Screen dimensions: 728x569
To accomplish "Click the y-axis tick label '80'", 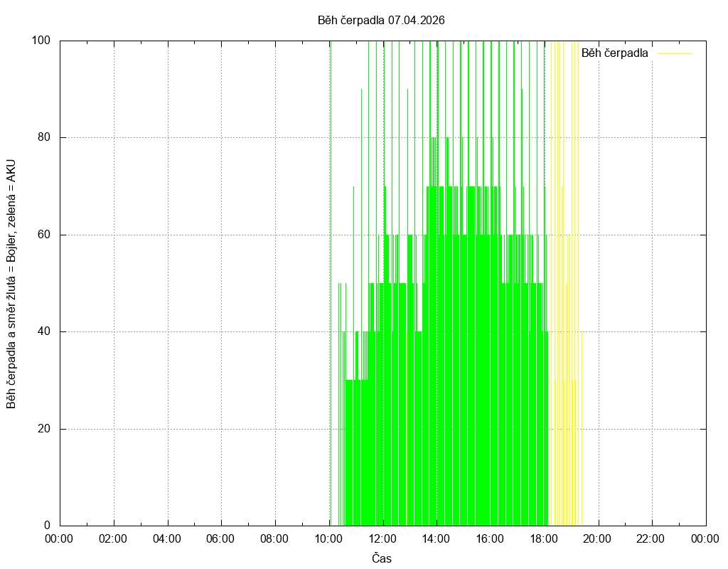I will click(44, 137).
